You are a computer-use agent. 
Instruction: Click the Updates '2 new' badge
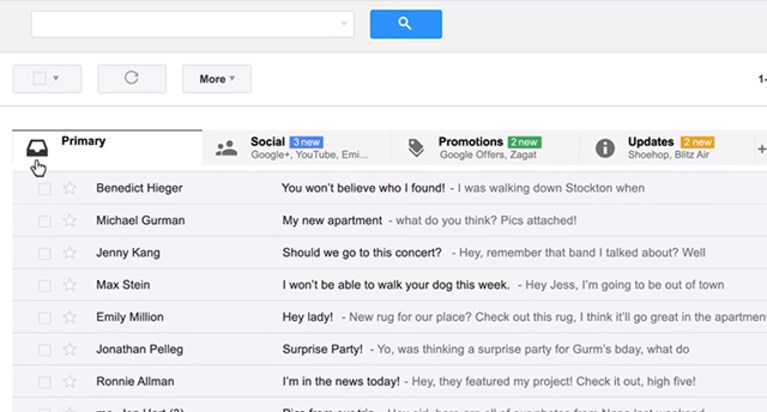click(698, 142)
